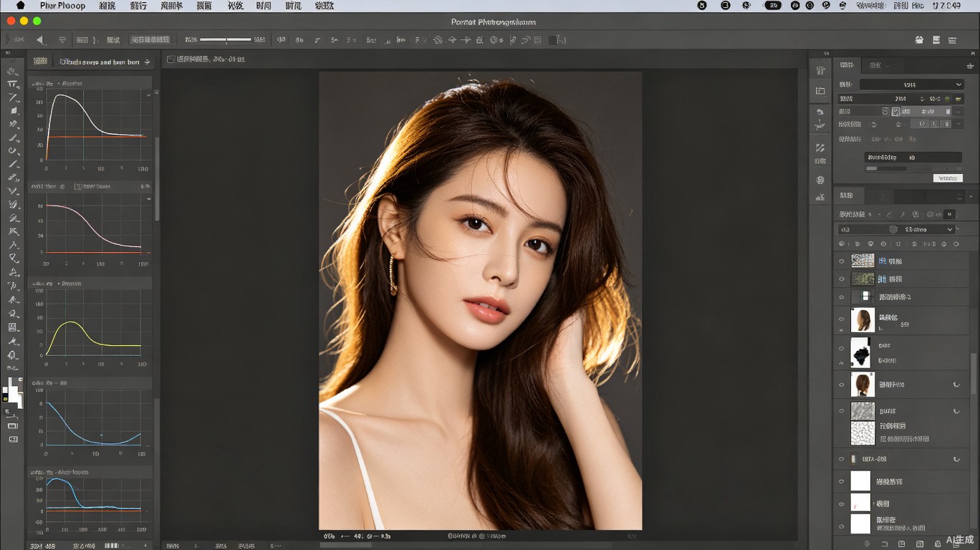Image resolution: width=980 pixels, height=550 pixels.
Task: Select the topmost tool in the left toolbar
Action: 12,71
